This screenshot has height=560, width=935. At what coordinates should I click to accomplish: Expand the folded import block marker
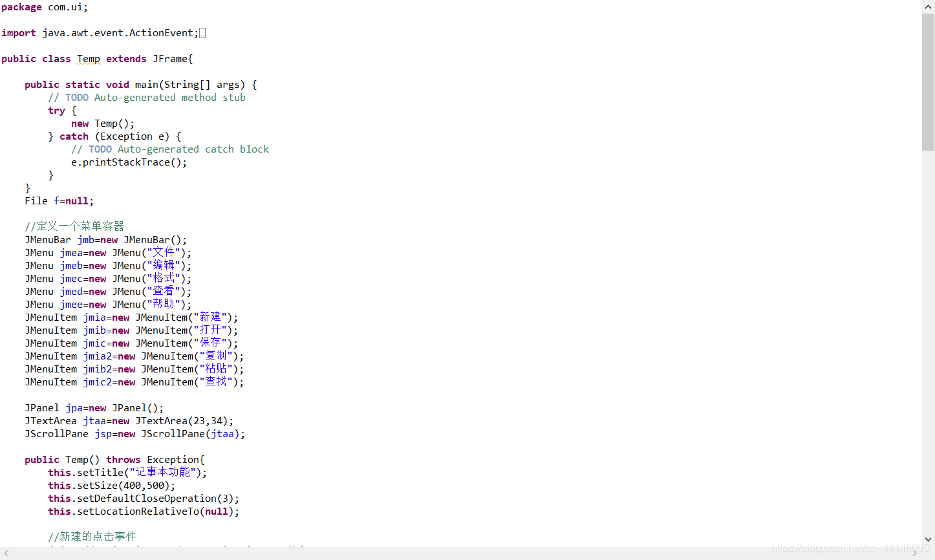[202, 33]
